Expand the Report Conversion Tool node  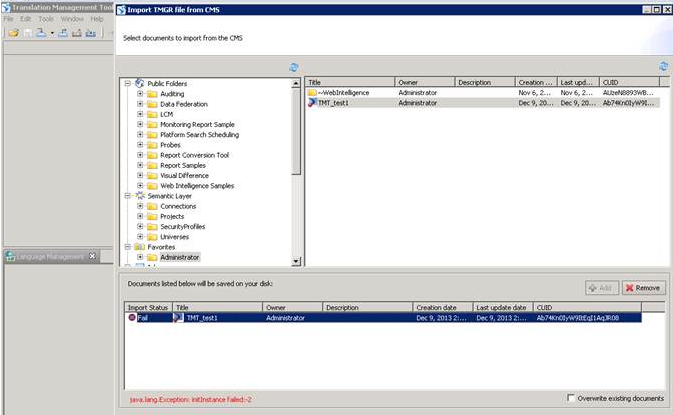click(x=140, y=155)
